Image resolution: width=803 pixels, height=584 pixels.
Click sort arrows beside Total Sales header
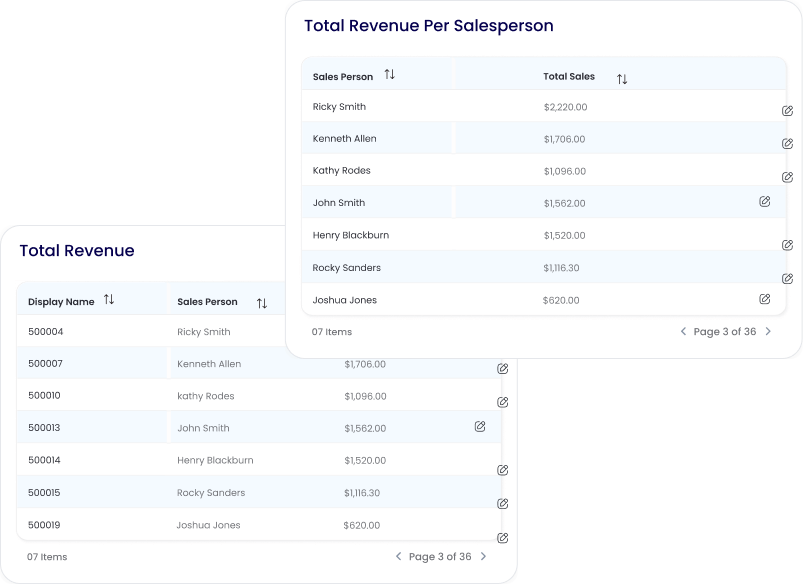(622, 78)
